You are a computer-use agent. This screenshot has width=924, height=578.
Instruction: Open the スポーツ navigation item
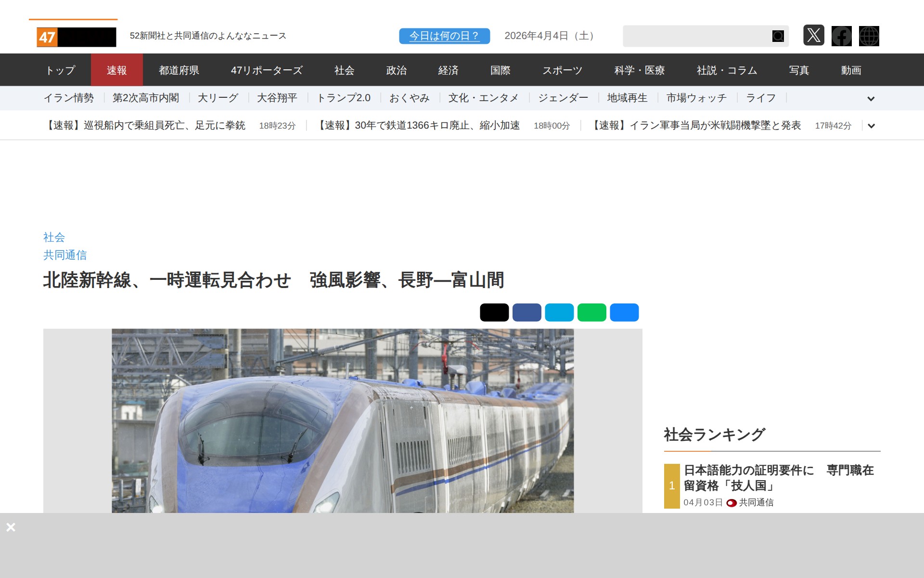[x=562, y=70]
